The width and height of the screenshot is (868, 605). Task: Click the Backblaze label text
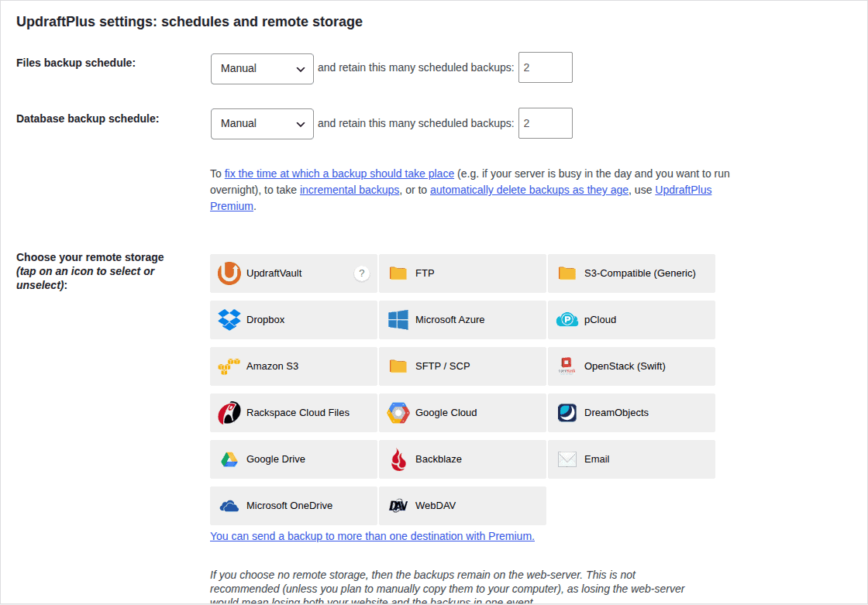click(x=439, y=459)
